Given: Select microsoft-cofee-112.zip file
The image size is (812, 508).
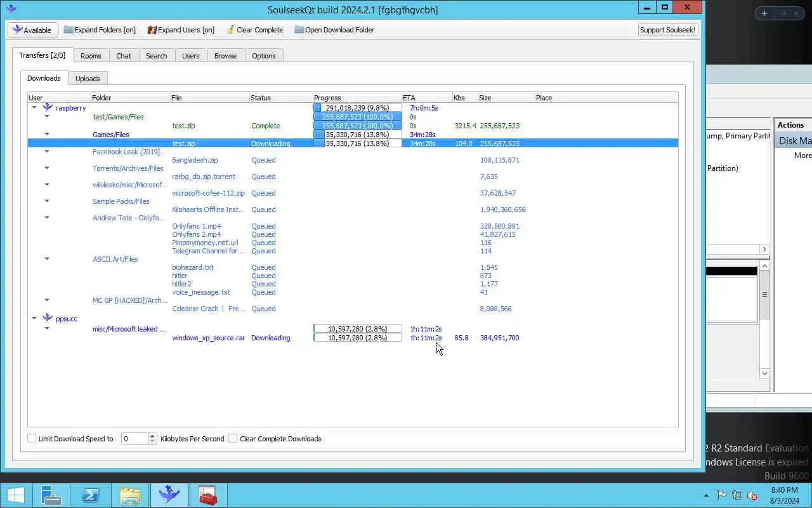Looking at the screenshot, I should (208, 193).
